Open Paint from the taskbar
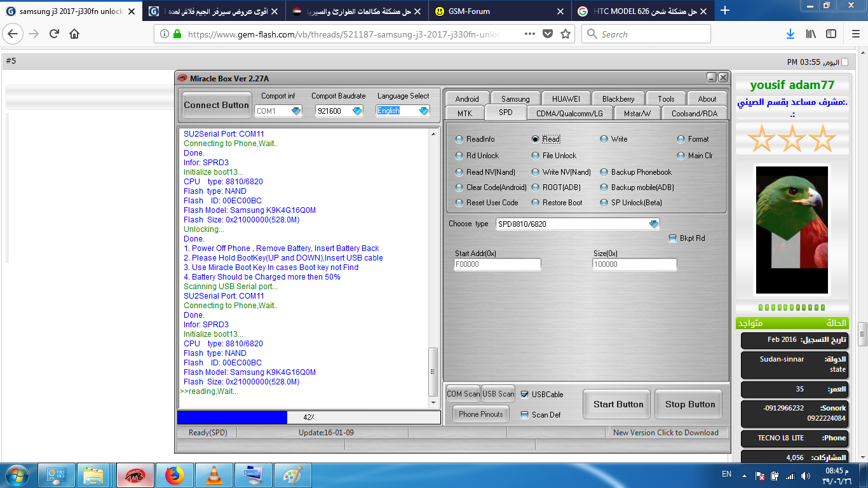 (292, 475)
